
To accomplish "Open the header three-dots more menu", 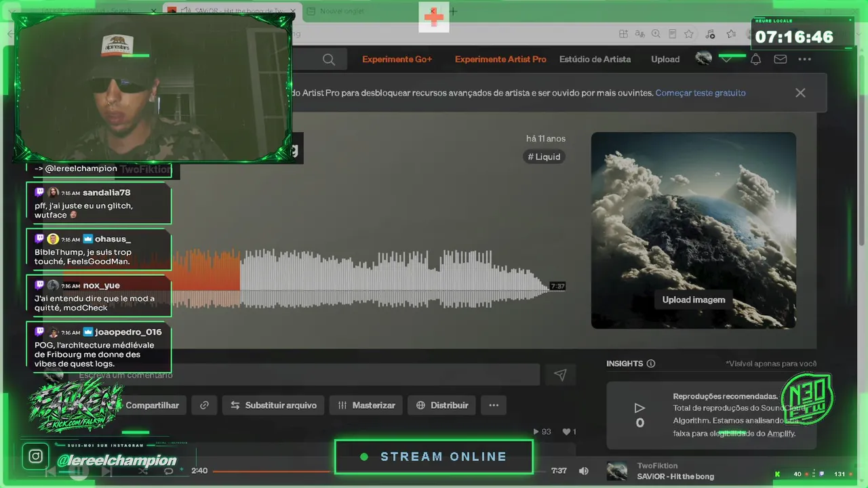I will click(x=805, y=59).
